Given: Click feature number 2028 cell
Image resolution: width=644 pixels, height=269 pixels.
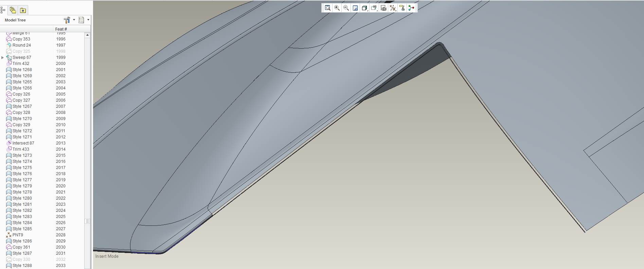Looking at the screenshot, I should [61, 235].
